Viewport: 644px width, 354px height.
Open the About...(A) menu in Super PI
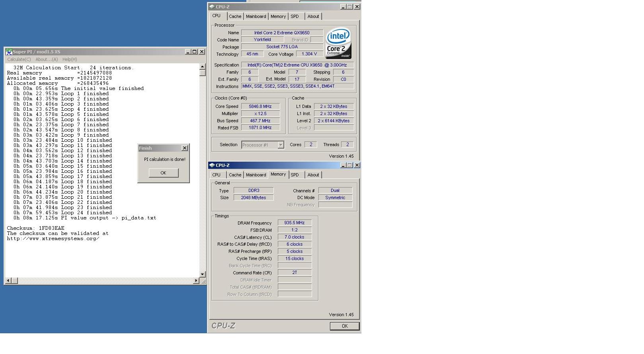(x=47, y=59)
